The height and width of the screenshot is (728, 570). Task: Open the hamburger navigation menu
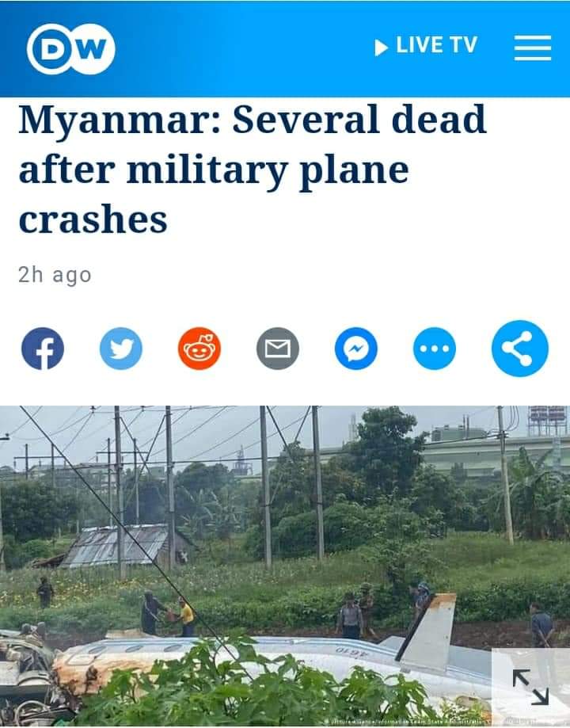click(533, 48)
